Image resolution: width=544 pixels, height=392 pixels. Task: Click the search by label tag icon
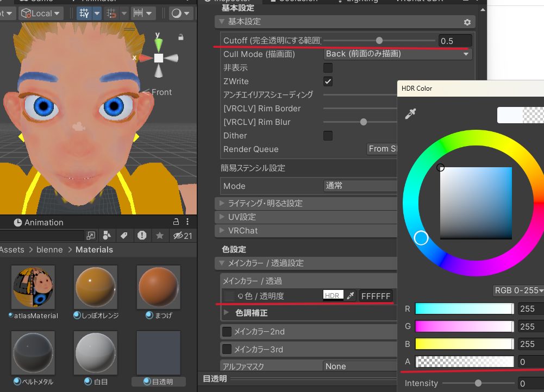(124, 236)
